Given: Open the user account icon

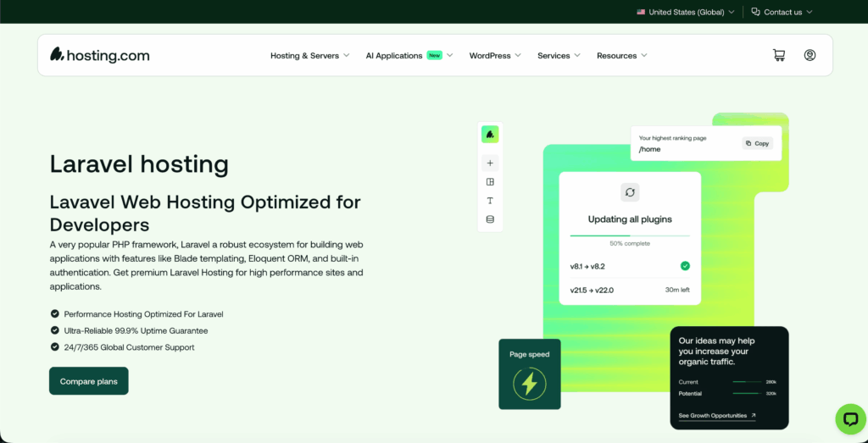Looking at the screenshot, I should coord(810,55).
